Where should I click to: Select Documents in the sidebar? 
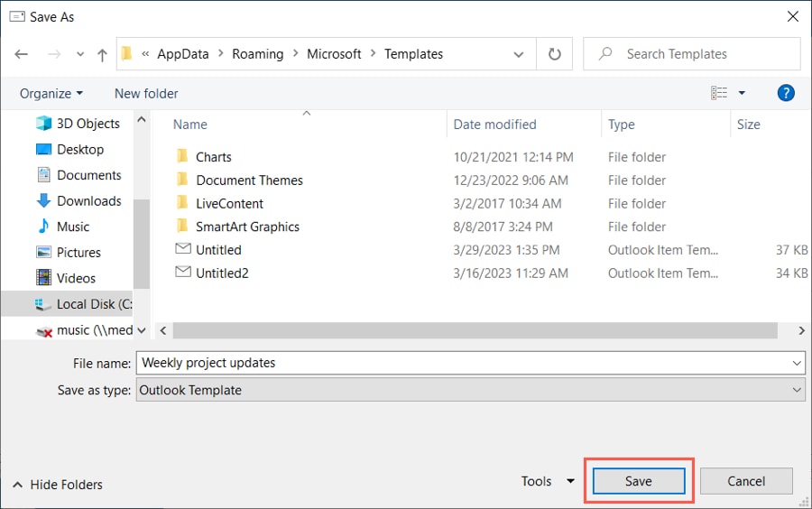pos(78,176)
